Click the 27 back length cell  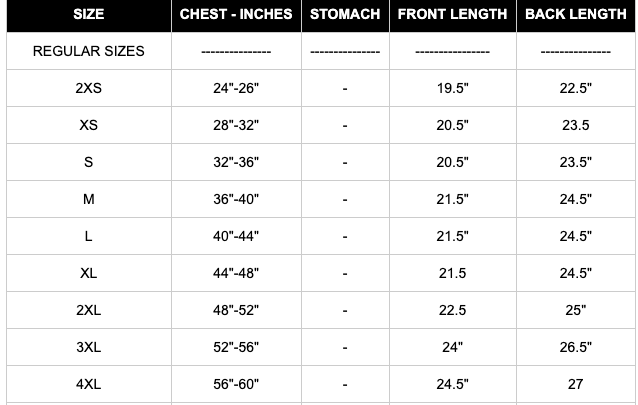(x=575, y=383)
